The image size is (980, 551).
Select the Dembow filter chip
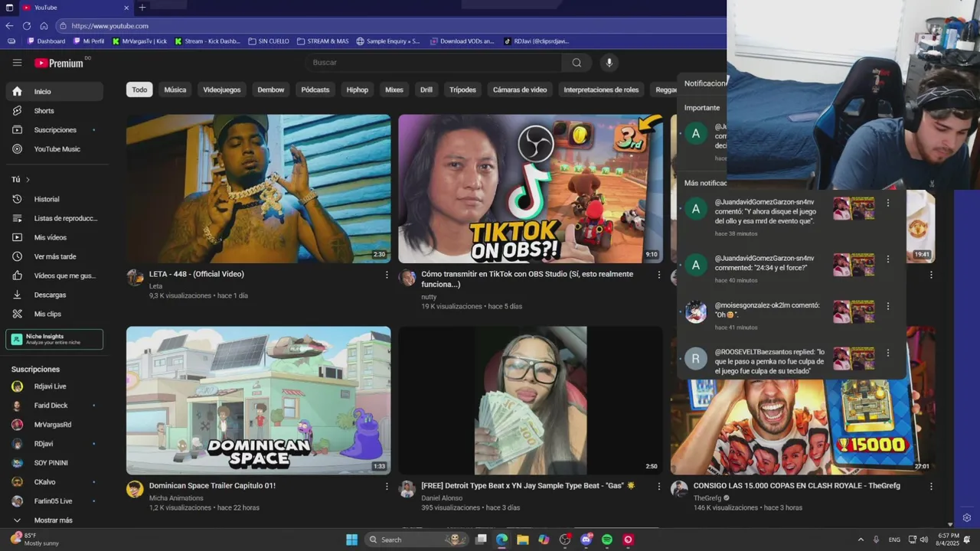point(271,90)
